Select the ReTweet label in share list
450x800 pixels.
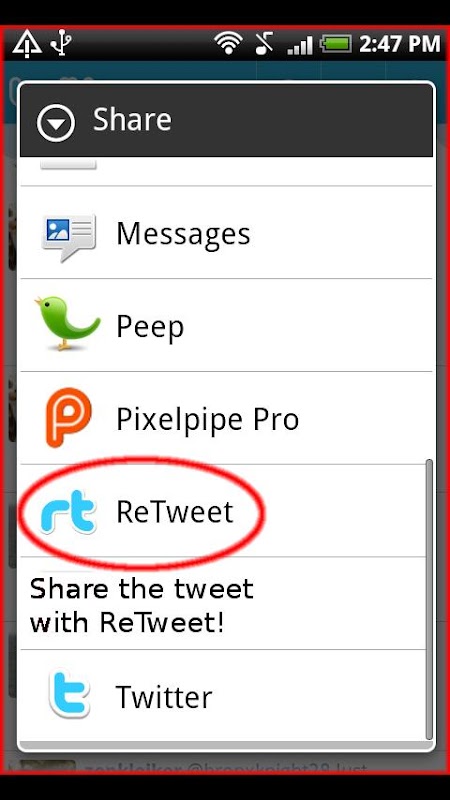(174, 512)
